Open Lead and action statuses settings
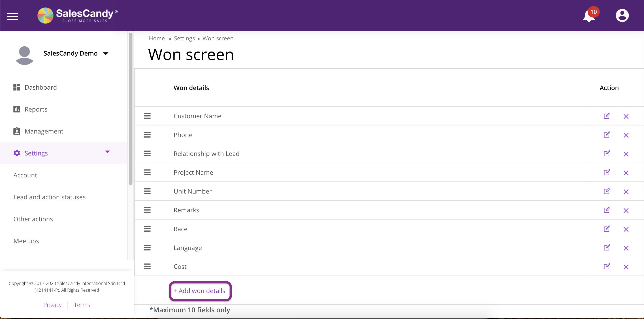 (x=49, y=197)
